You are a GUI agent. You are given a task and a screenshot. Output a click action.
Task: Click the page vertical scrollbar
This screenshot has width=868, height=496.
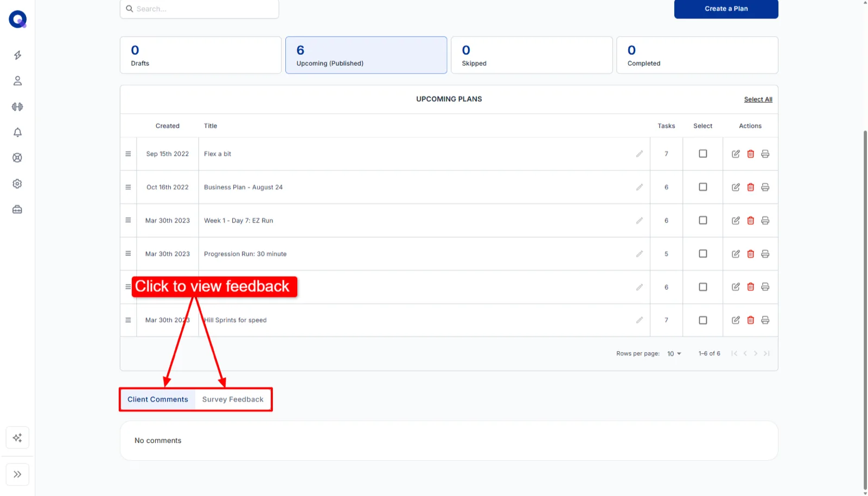tap(865, 309)
